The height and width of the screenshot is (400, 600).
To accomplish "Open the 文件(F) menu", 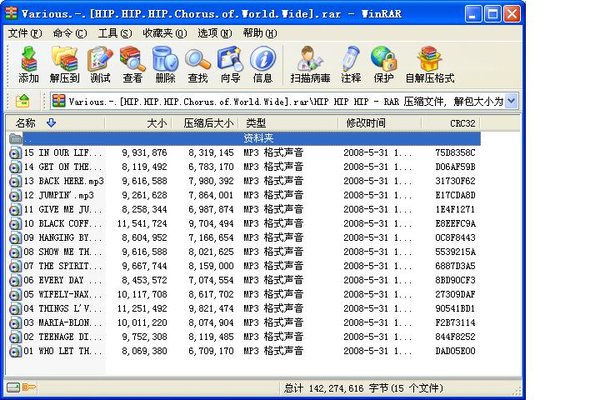I will click(x=25, y=34).
